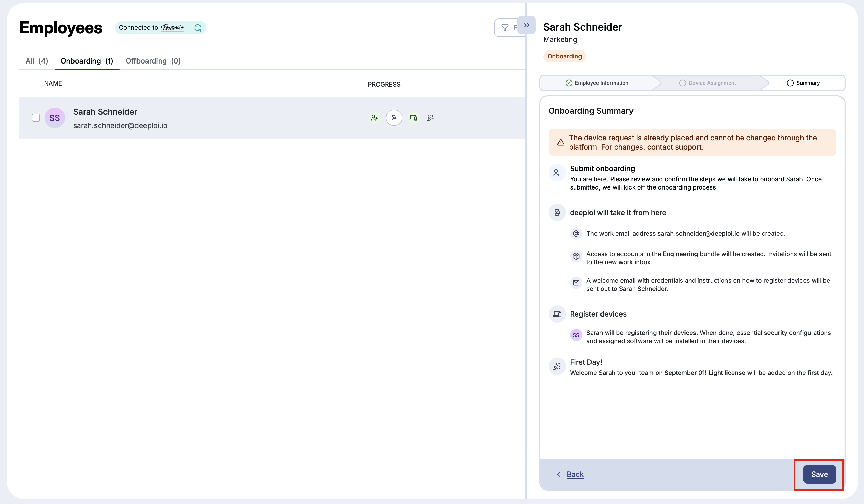Click the Register devices laptop icon

point(557,314)
